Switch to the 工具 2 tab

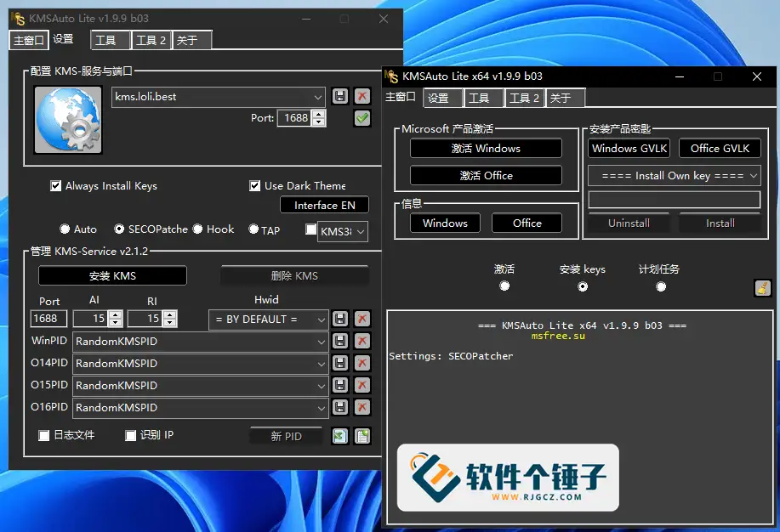point(151,39)
